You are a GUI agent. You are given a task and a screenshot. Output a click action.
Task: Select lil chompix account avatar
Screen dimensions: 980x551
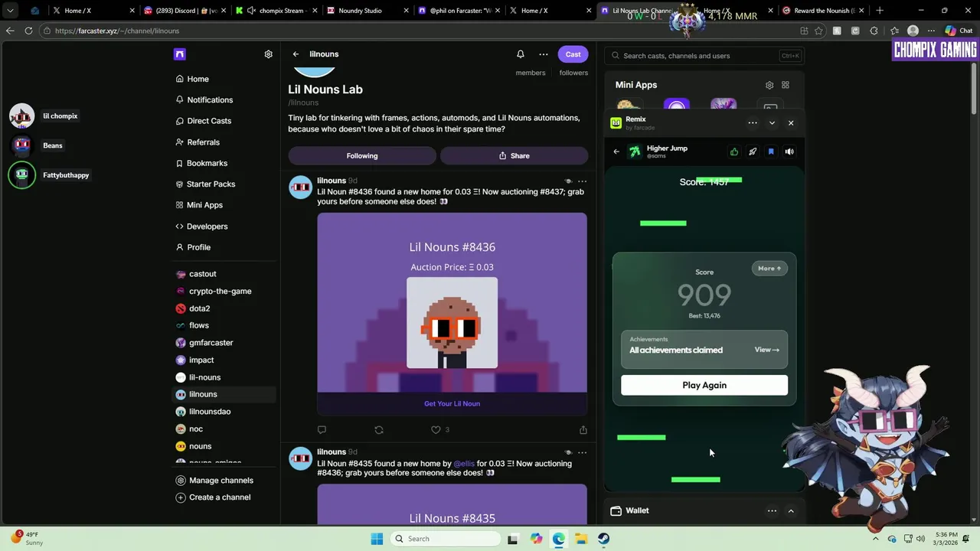point(21,116)
